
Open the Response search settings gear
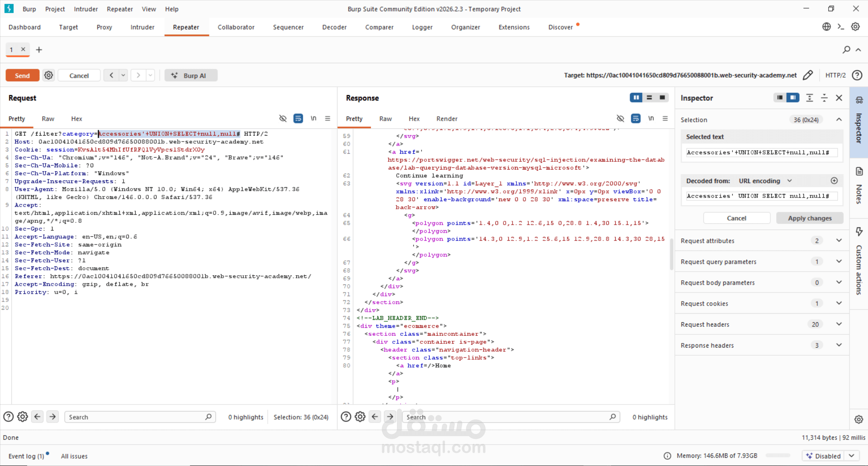coord(360,417)
